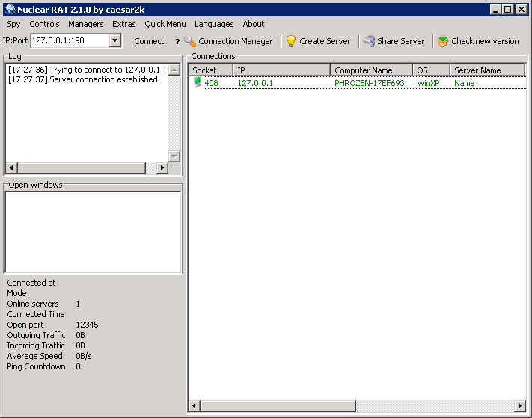Select the green computer icon in socket 408 row
This screenshot has width=532, height=418.
(198, 83)
